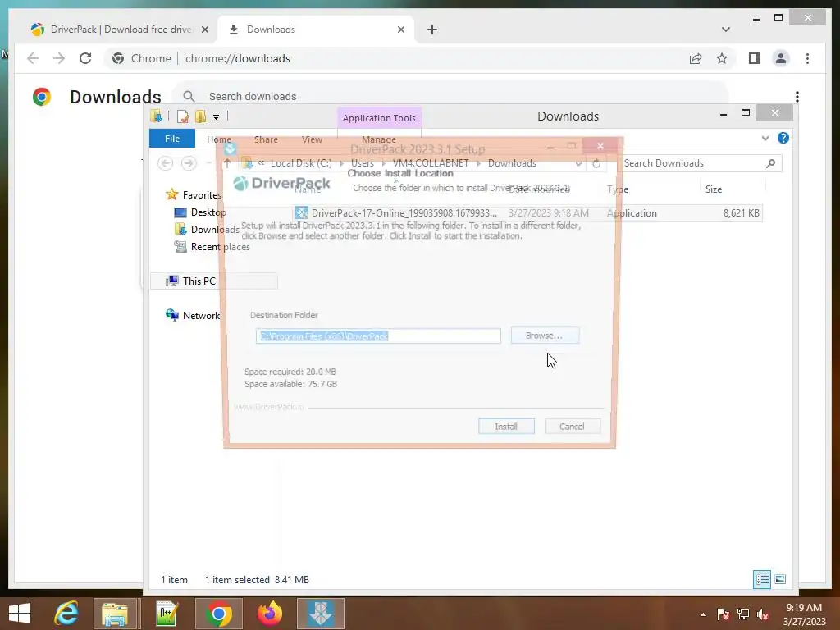Viewport: 840px width, 630px height.
Task: Open a new Chrome tab
Action: 432,30
